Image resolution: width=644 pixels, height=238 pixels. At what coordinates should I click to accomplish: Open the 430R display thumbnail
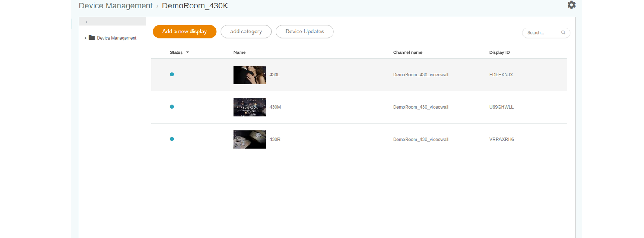click(249, 140)
